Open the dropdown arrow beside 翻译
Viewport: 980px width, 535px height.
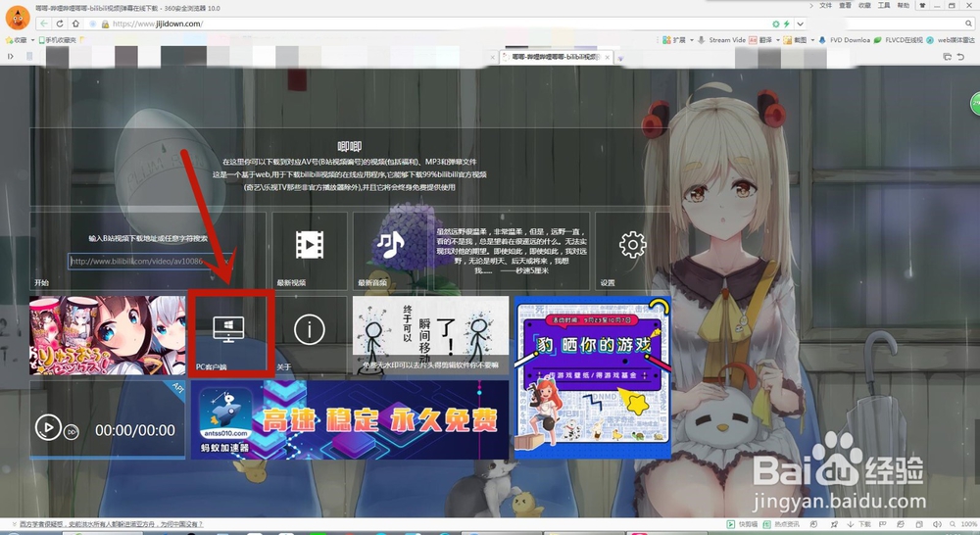[777, 40]
